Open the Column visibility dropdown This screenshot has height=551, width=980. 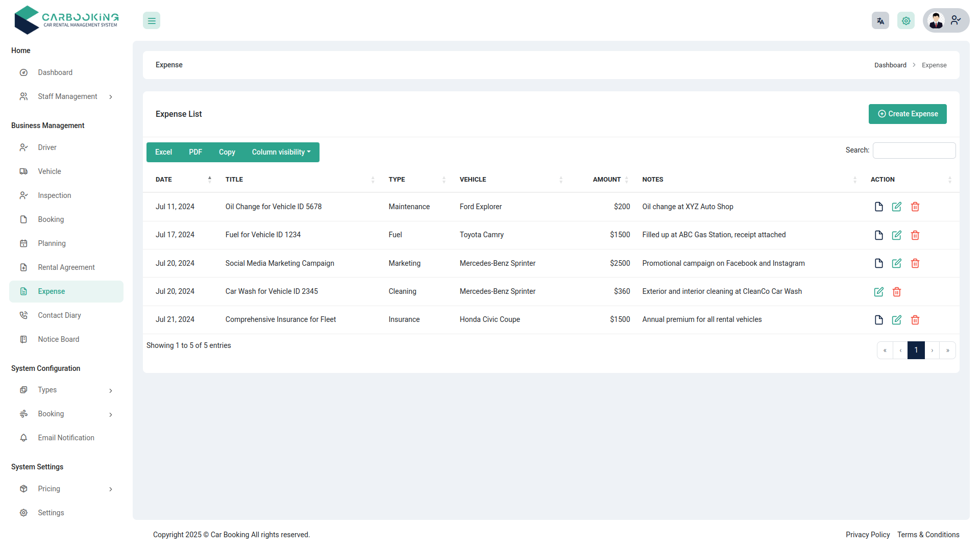[281, 152]
